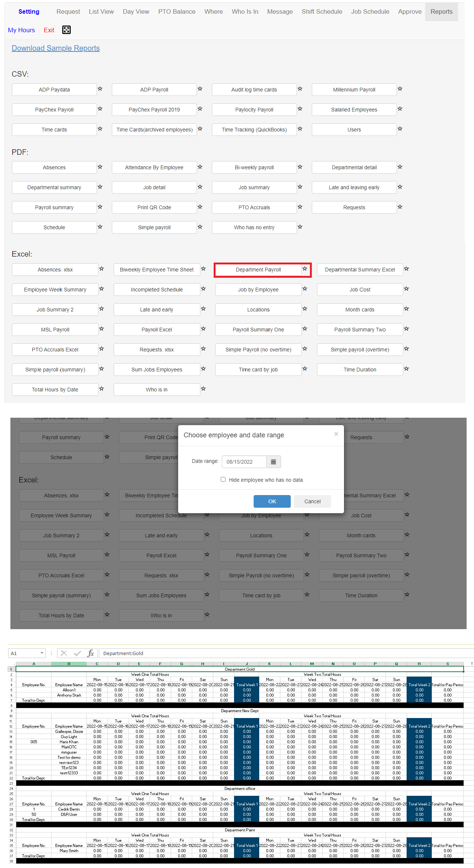Favorite the Time Tracking (QuickBooks) report
Screen dimensions: 474x868
[300, 129]
